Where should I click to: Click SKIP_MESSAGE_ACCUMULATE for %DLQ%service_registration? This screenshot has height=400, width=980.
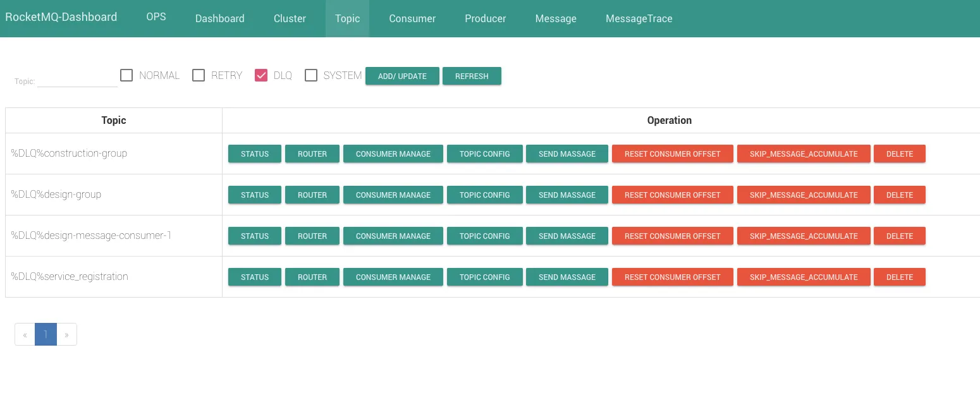[x=803, y=277]
